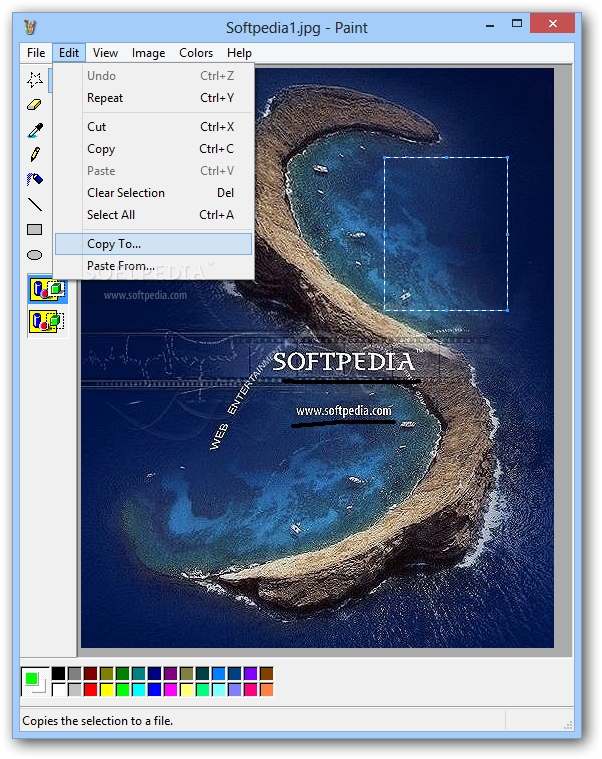
Task: Maximize the Paint window
Action: pos(517,24)
